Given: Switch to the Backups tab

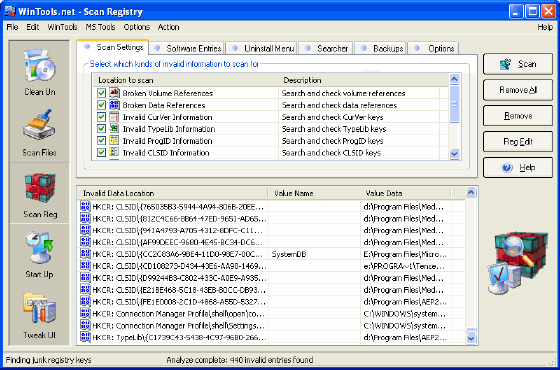Looking at the screenshot, I should [380, 48].
